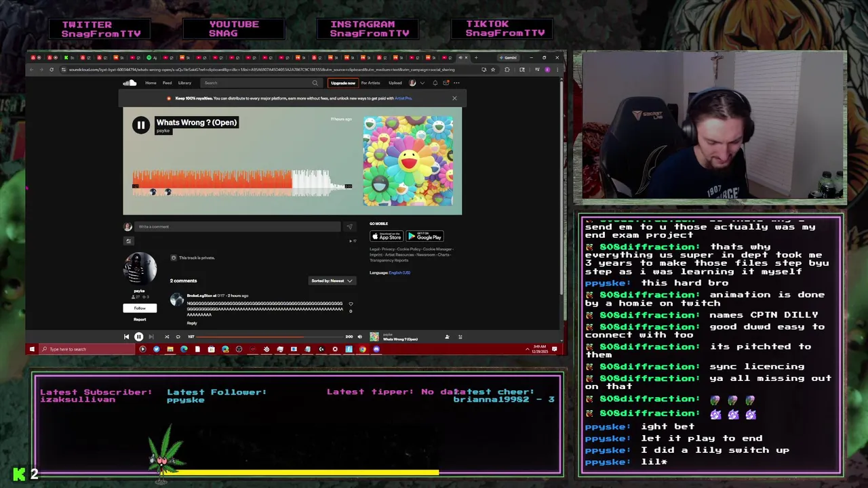
Task: Click the Type here to search box
Action: tap(86, 349)
